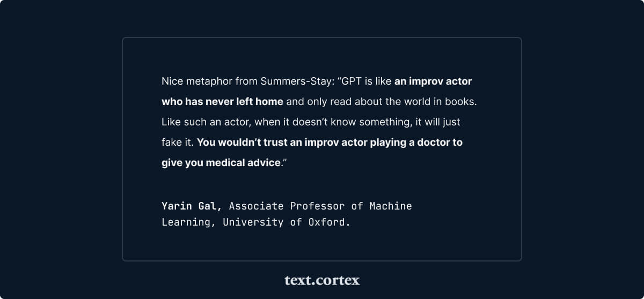Click the words "fake it." in the quote
644x299 pixels.
click(178, 143)
